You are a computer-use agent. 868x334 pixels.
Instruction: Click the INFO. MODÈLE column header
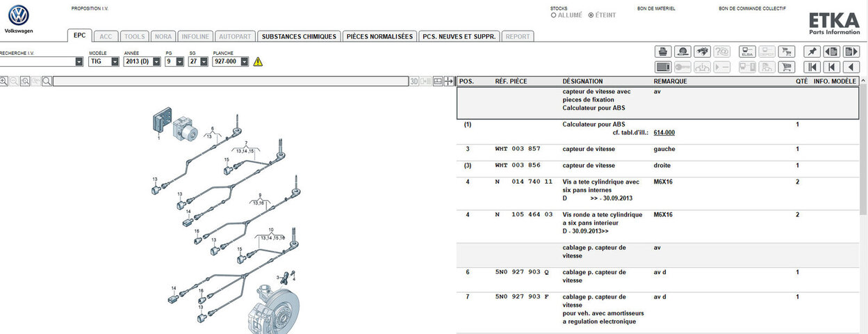tap(835, 81)
